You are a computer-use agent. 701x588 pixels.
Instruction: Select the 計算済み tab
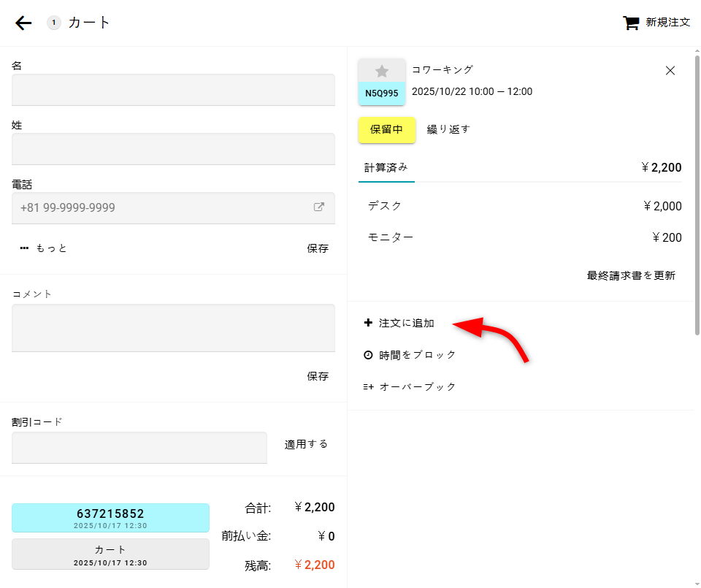(x=386, y=167)
